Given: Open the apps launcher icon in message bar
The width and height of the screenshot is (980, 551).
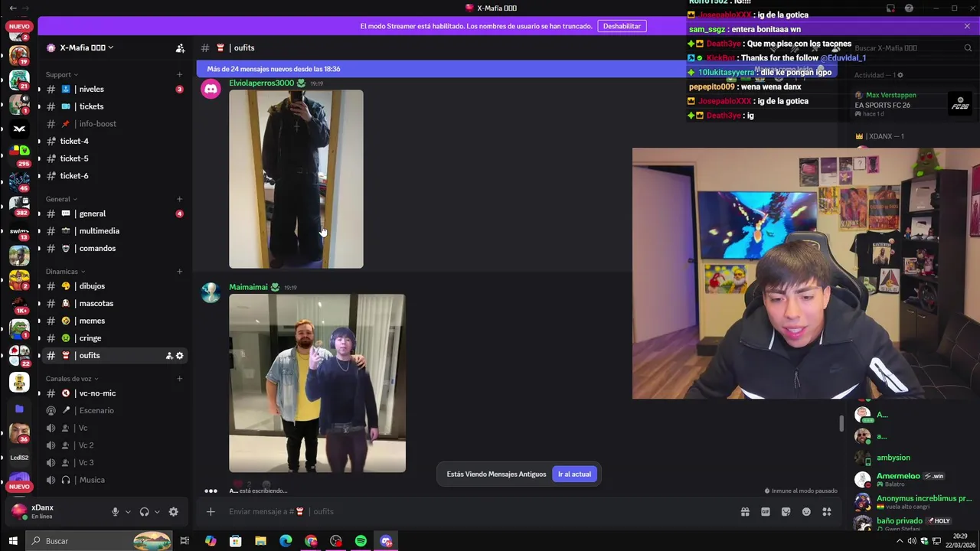Looking at the screenshot, I should 827,512.
